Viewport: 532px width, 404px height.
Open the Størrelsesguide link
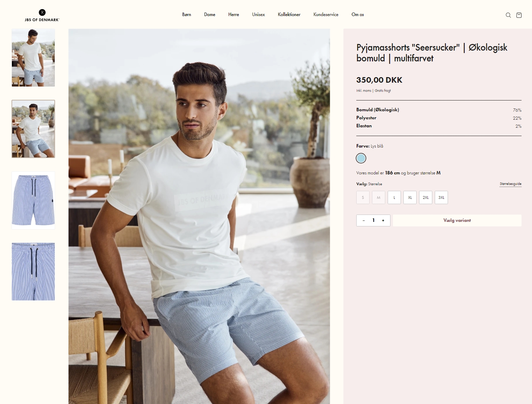(510, 184)
